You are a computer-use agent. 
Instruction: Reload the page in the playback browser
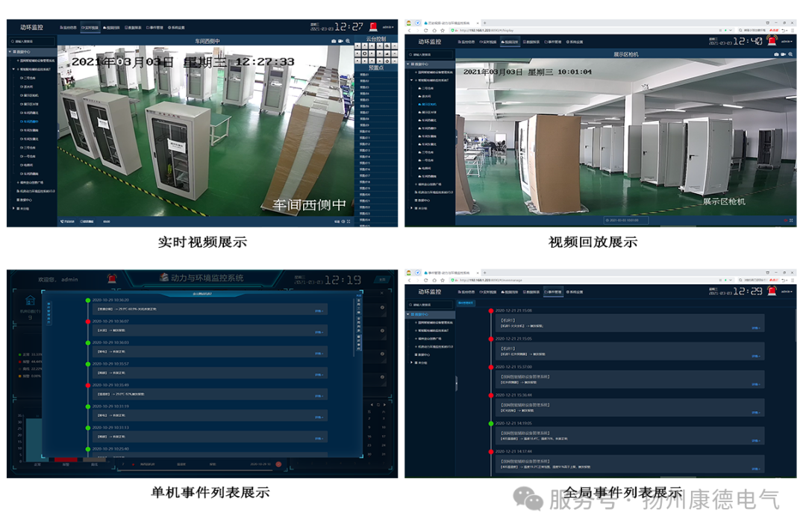pyautogui.click(x=426, y=31)
